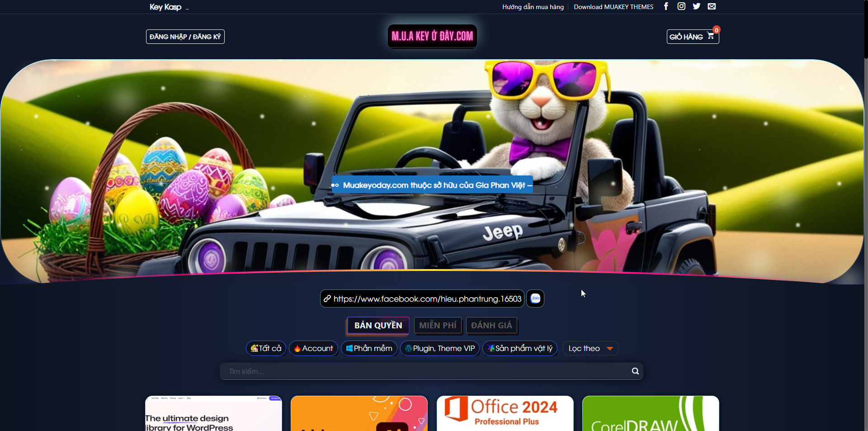Click the Key Kasp text link
This screenshot has width=868, height=431.
165,7
